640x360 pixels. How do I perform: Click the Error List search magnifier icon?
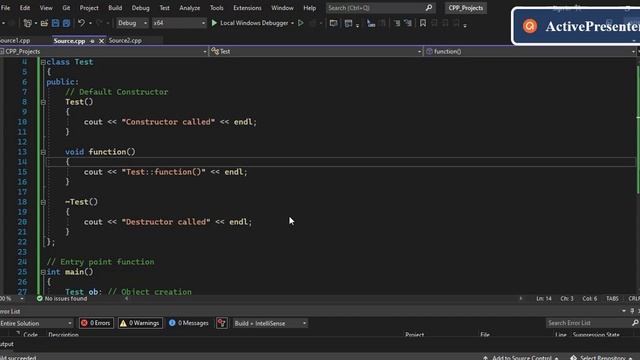point(635,323)
